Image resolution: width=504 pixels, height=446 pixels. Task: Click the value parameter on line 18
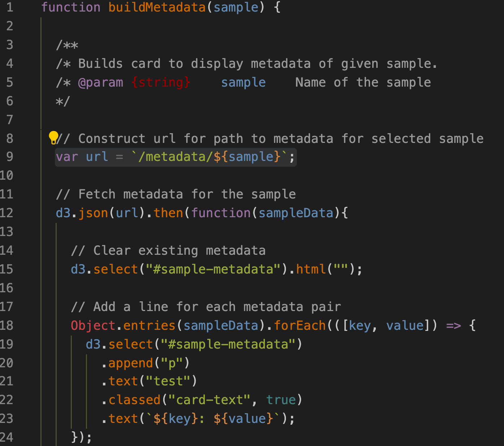tap(405, 325)
